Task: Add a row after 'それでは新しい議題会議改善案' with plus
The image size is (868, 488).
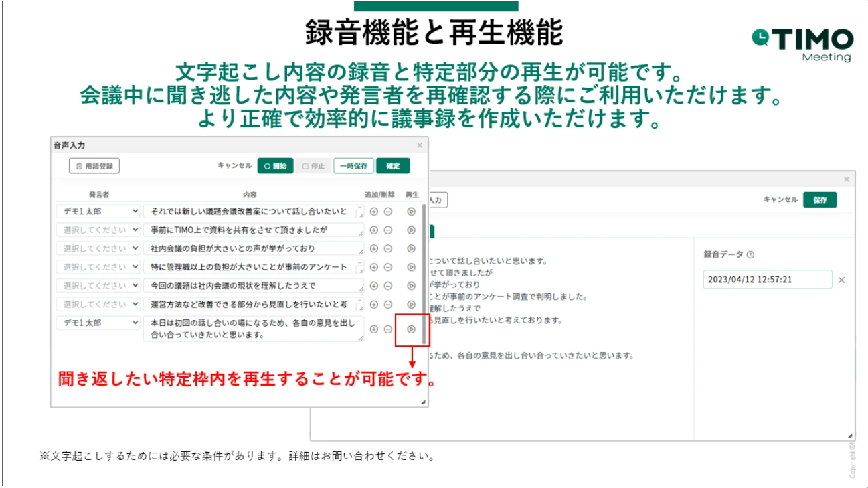Action: pyautogui.click(x=374, y=212)
